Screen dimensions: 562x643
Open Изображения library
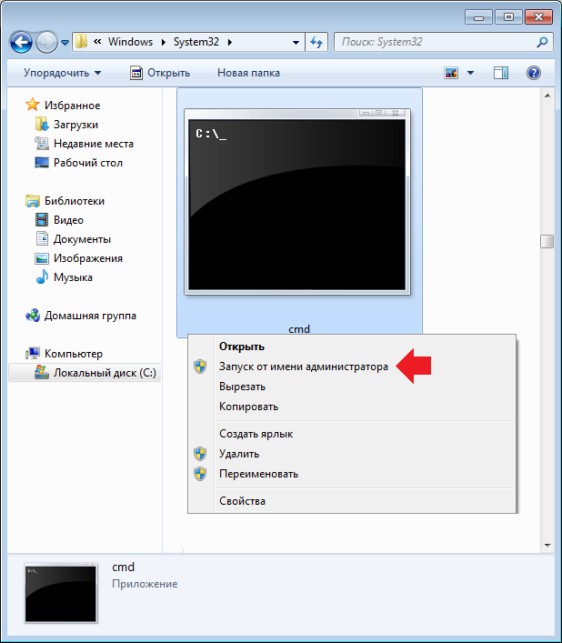tap(88, 258)
